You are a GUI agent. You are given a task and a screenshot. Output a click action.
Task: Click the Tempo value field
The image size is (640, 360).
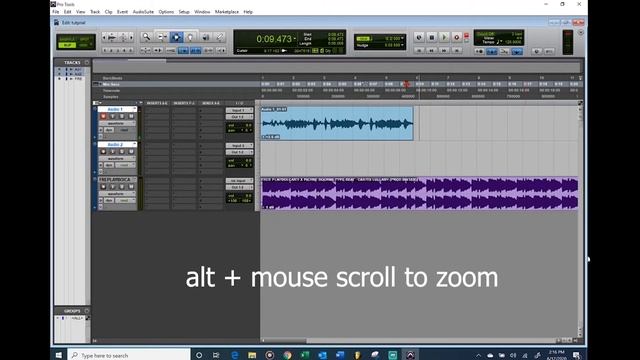pyautogui.click(x=513, y=42)
